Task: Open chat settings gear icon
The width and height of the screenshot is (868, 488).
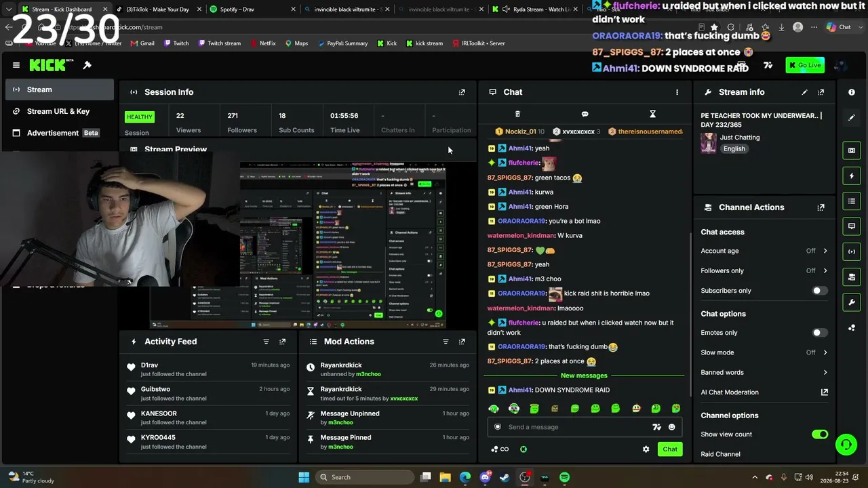Action: point(646,449)
